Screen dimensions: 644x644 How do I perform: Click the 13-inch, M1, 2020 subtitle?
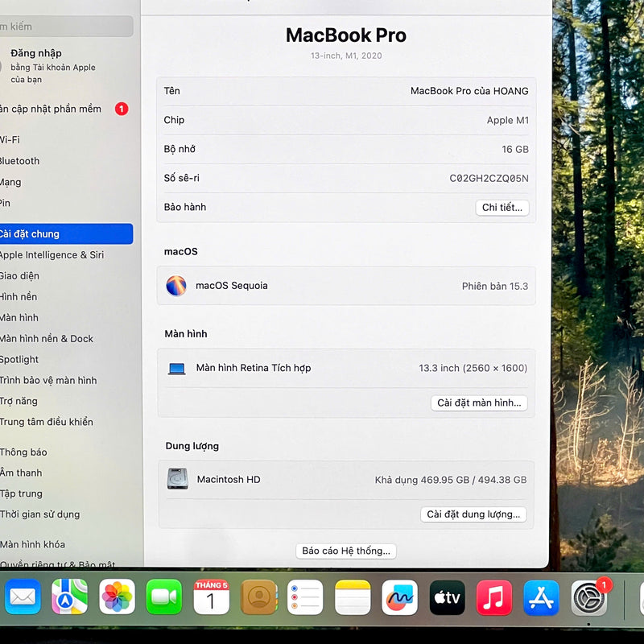(x=346, y=56)
